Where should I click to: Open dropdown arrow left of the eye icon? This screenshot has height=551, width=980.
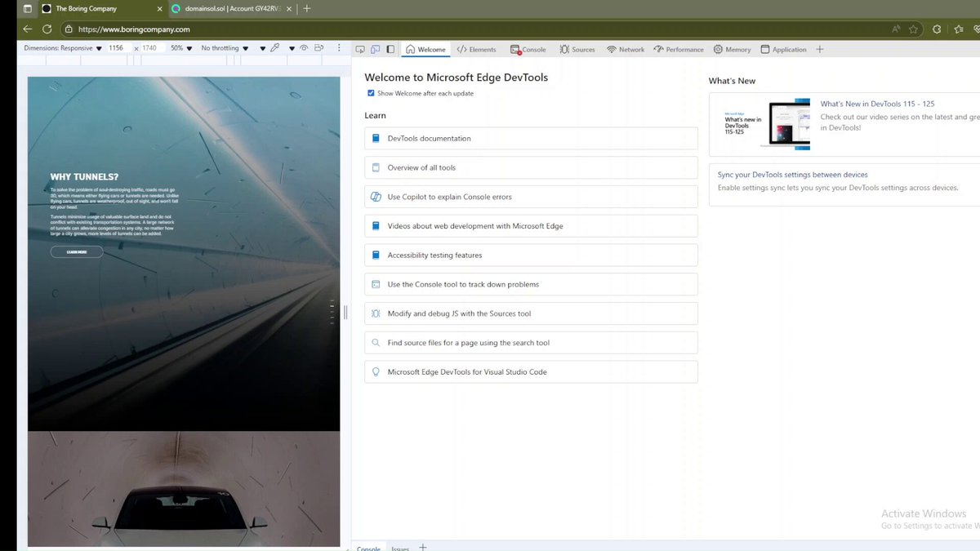(x=292, y=48)
